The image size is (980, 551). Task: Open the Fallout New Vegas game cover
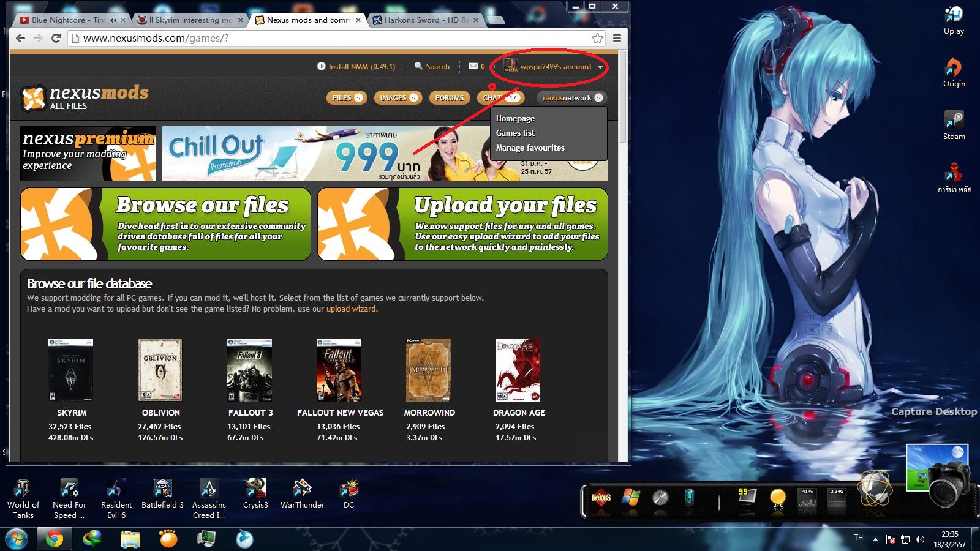(339, 370)
